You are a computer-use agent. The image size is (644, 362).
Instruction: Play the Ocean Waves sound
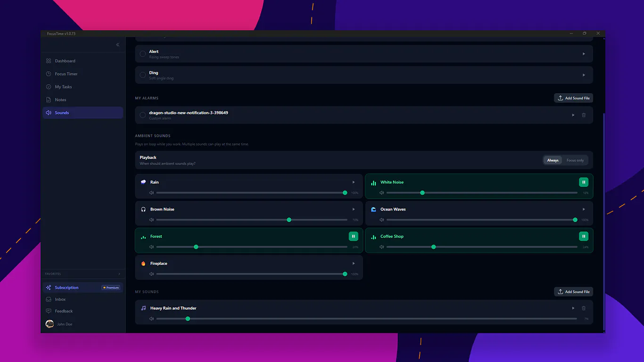pyautogui.click(x=584, y=209)
